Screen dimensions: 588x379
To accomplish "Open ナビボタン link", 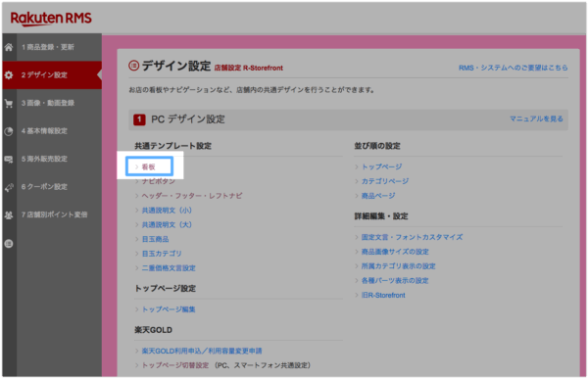I will (158, 181).
